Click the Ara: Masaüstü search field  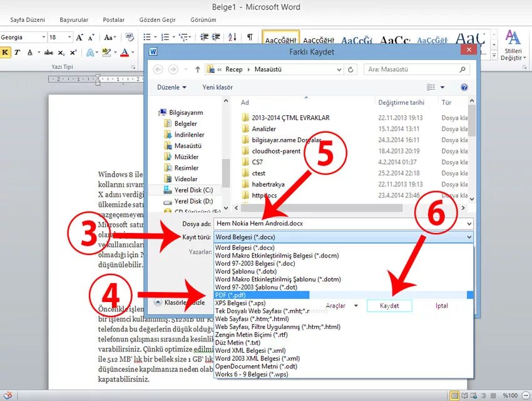(x=417, y=70)
